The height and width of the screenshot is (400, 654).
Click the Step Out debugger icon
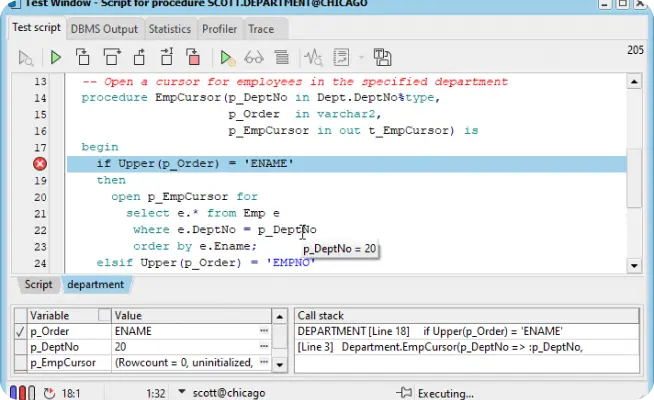pyautogui.click(x=139, y=57)
